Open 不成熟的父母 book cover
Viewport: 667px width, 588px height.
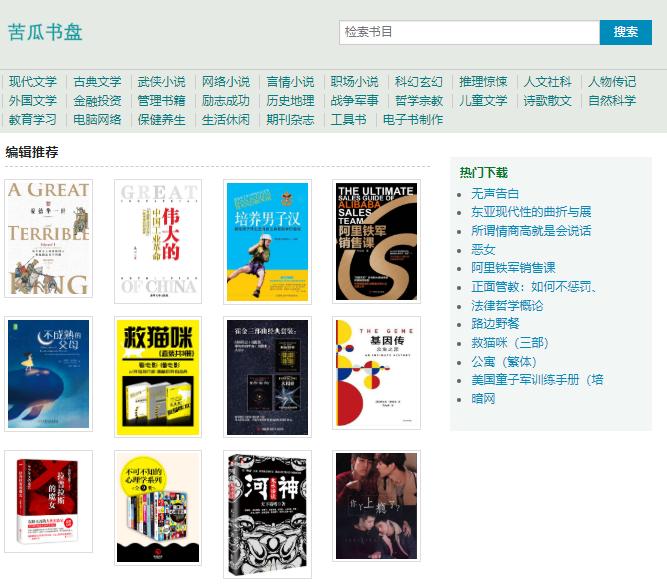pyautogui.click(x=48, y=374)
